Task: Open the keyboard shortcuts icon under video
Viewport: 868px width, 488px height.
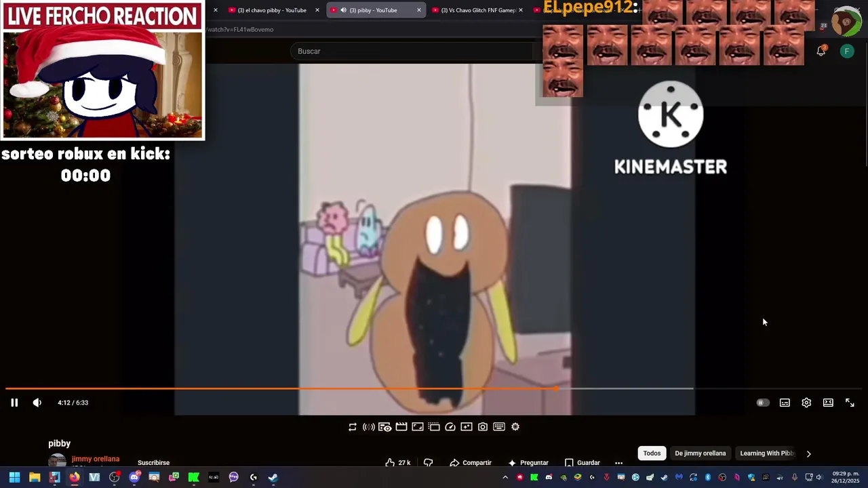Action: [499, 426]
